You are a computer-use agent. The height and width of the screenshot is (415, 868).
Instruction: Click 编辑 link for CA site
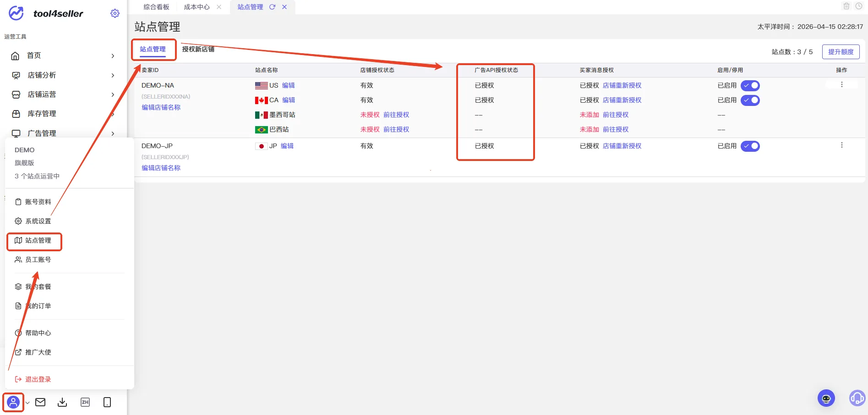click(289, 100)
